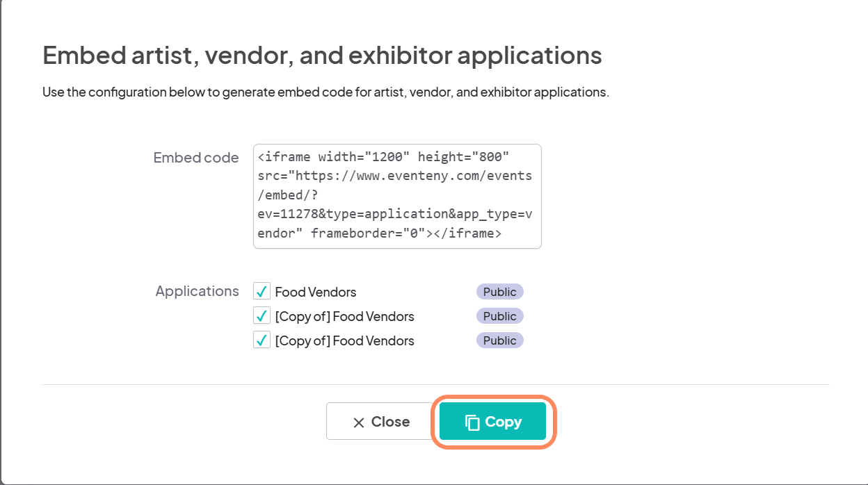This screenshot has width=868, height=485.
Task: Click the dialog heading about embedding applications
Action: pyautogui.click(x=322, y=55)
